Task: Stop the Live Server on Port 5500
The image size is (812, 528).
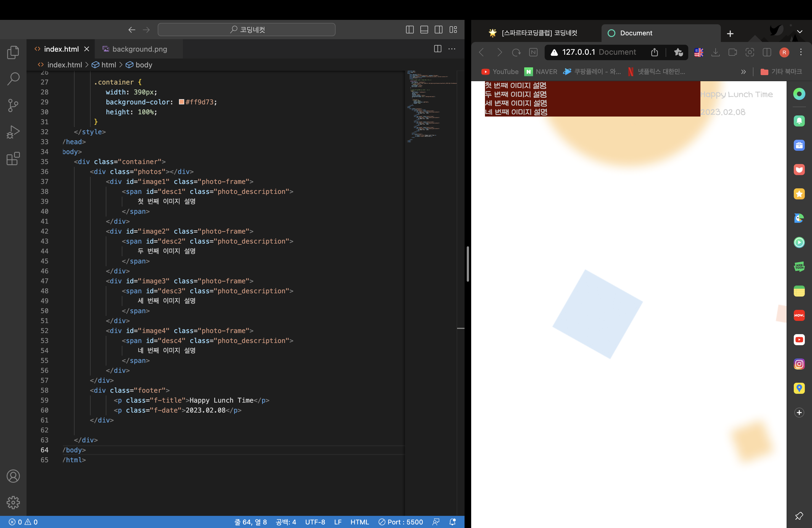Action: pos(401,522)
